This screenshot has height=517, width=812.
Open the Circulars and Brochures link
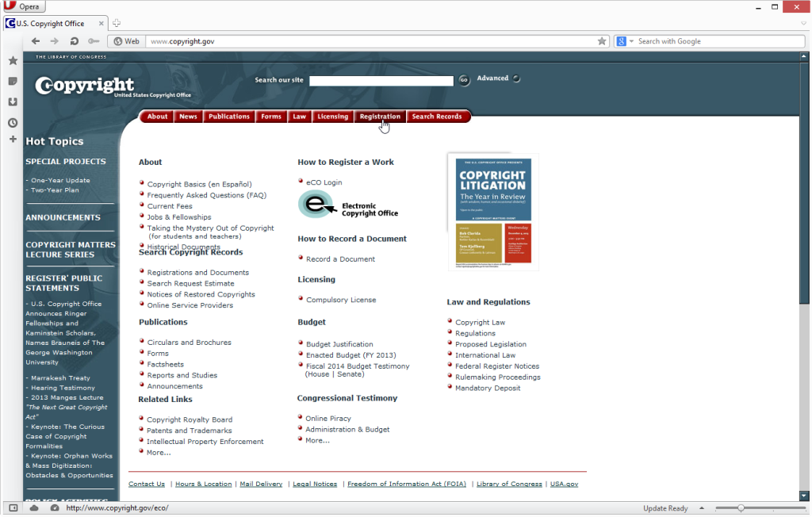(x=189, y=343)
